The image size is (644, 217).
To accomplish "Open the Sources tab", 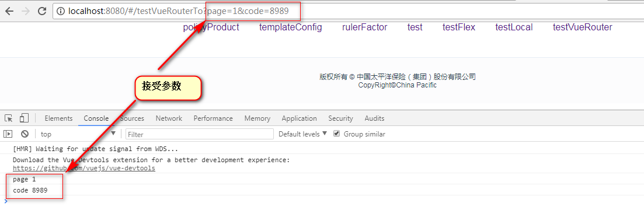I will coord(132,118).
